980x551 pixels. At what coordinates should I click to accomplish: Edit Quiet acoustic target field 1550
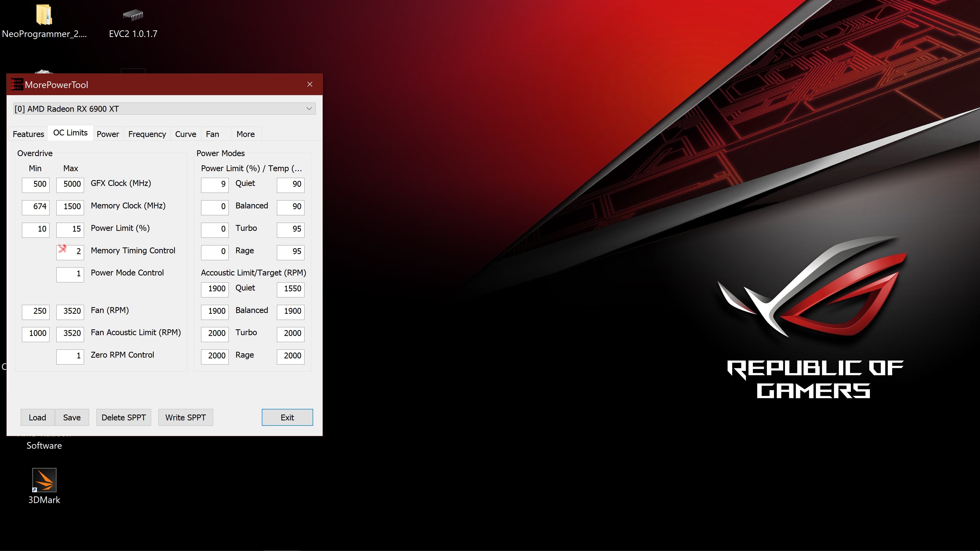click(x=291, y=290)
